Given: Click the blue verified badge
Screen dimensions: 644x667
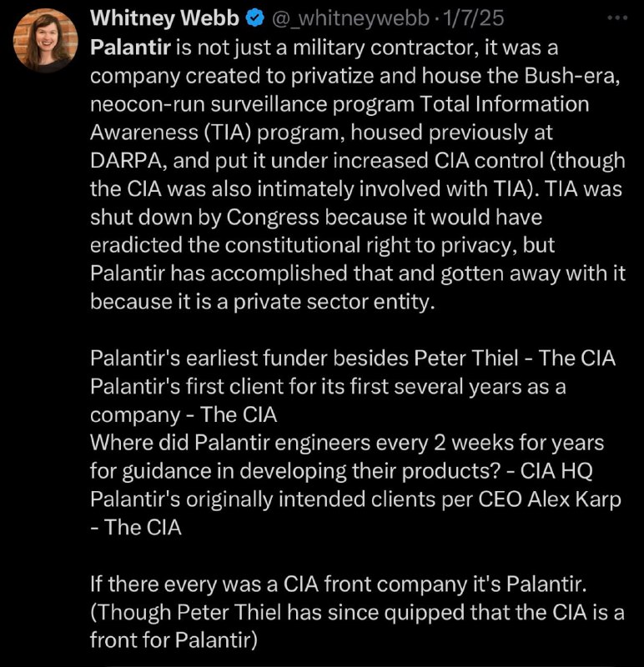Looking at the screenshot, I should point(255,18).
